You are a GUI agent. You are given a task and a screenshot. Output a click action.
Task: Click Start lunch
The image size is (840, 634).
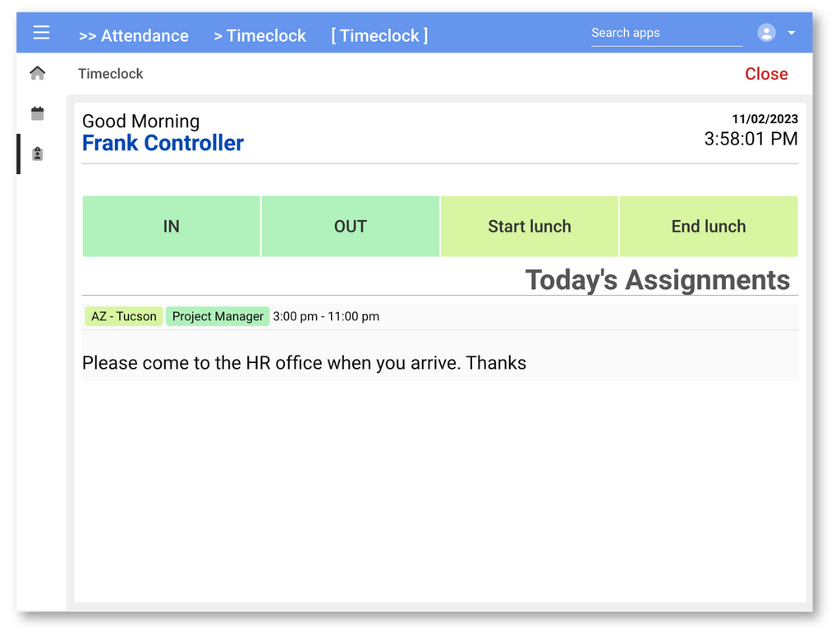[x=530, y=227]
